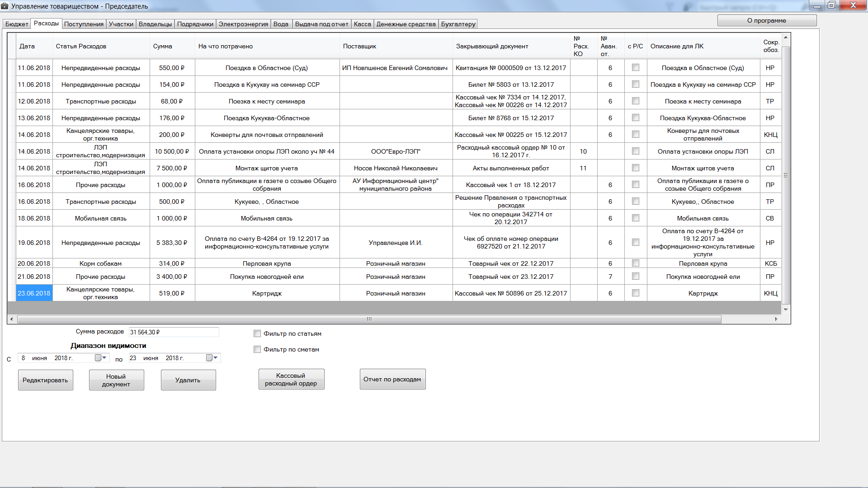The height and width of the screenshot is (488, 868).
Task: Open end date calendar dropdown
Action: pos(212,358)
